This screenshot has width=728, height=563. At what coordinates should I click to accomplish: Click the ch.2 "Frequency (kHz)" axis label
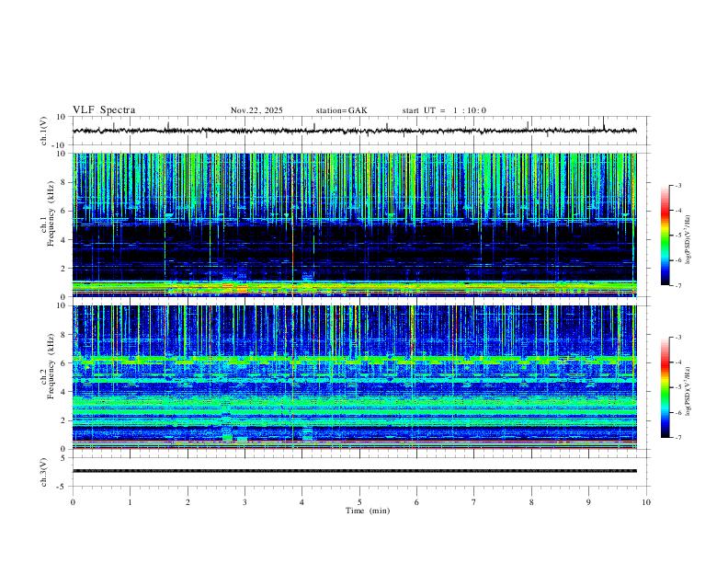(51, 366)
